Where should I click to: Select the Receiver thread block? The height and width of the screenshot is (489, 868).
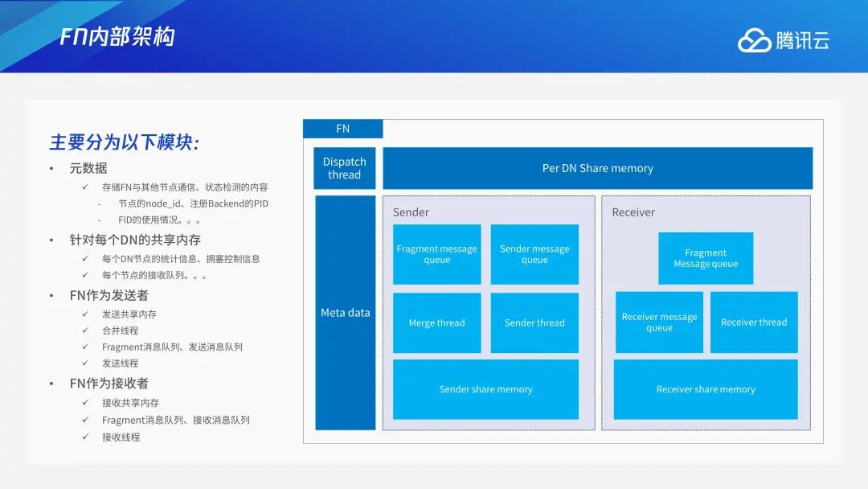pos(754,323)
